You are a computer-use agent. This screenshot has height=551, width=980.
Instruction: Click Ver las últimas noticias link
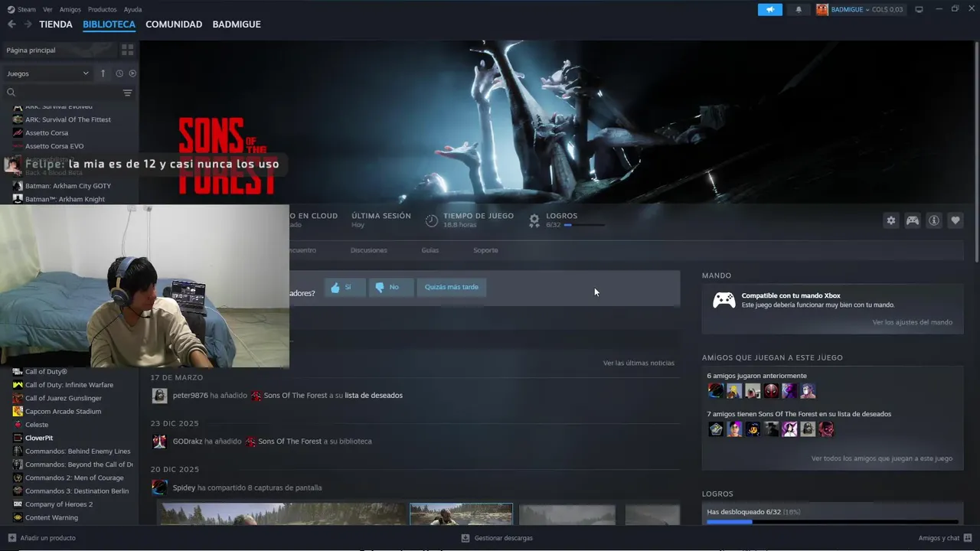639,363
